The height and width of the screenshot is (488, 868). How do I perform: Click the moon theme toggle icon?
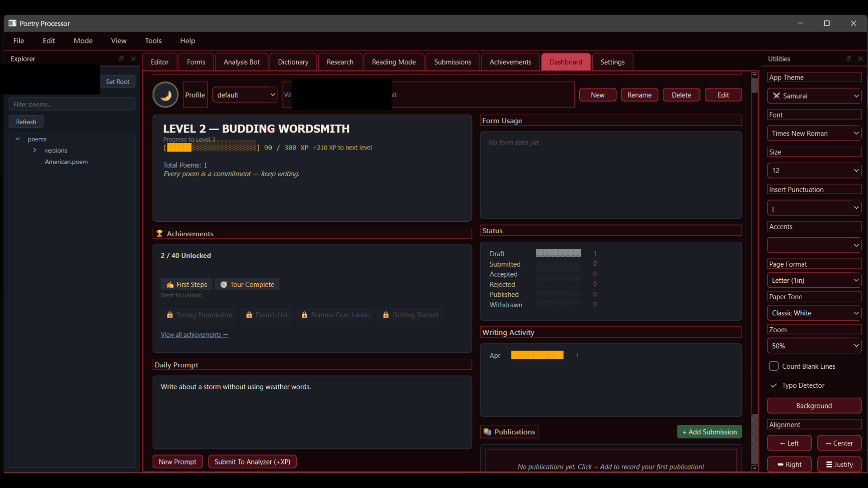click(x=165, y=95)
